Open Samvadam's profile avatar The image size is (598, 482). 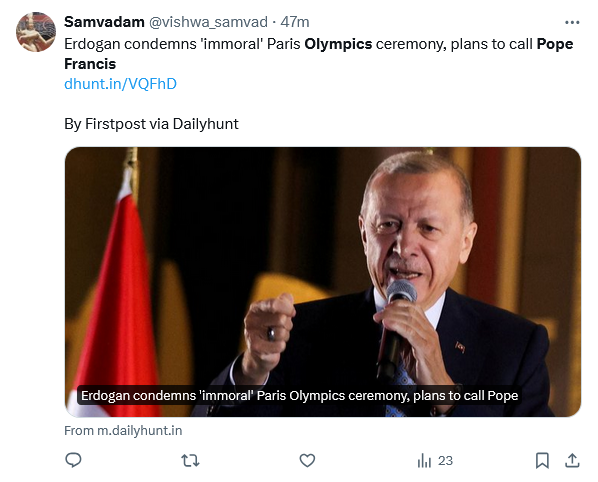pos(36,32)
